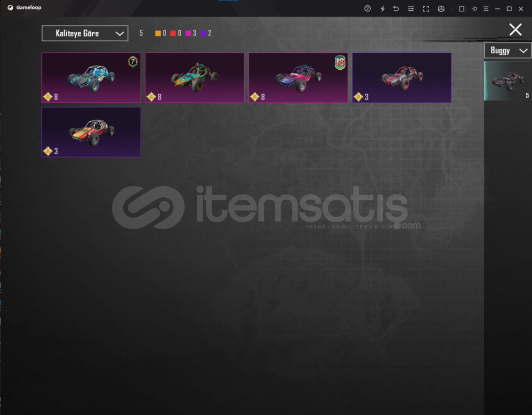532x415 pixels.
Task: Expand the Buggy vehicle type dropdown
Action: [508, 50]
